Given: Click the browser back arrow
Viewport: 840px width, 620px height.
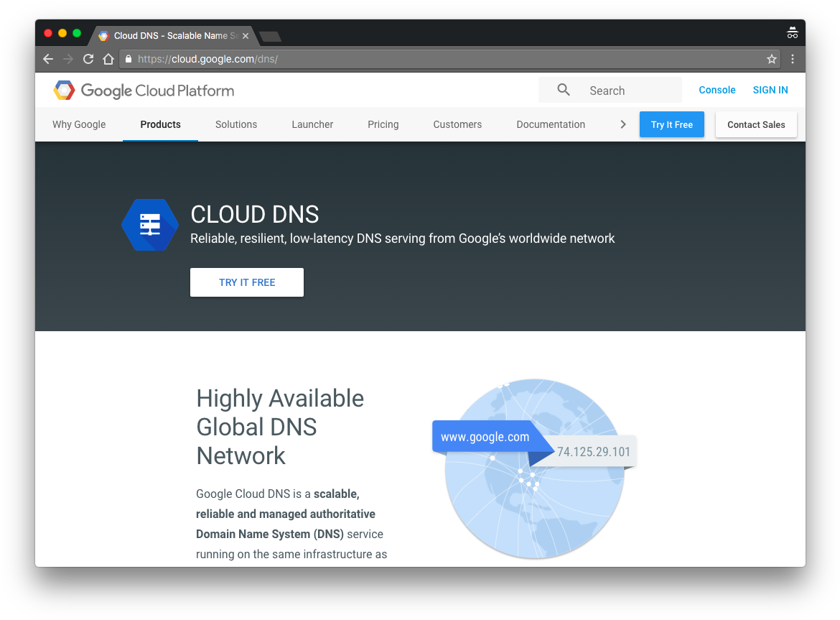Looking at the screenshot, I should coord(48,60).
